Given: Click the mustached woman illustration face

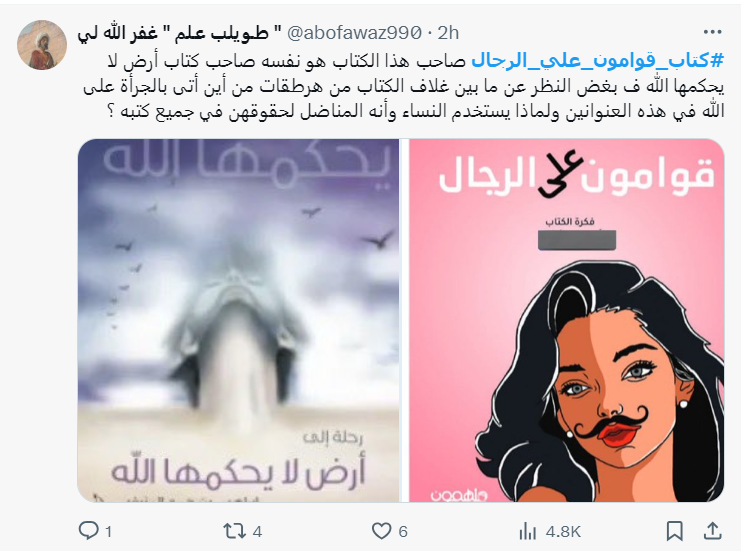Looking at the screenshot, I should tap(629, 392).
